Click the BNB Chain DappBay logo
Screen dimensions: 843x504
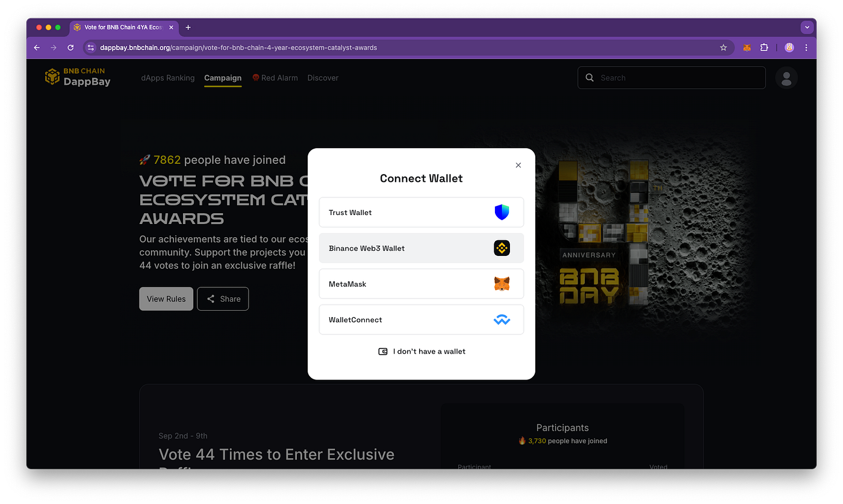click(x=77, y=76)
